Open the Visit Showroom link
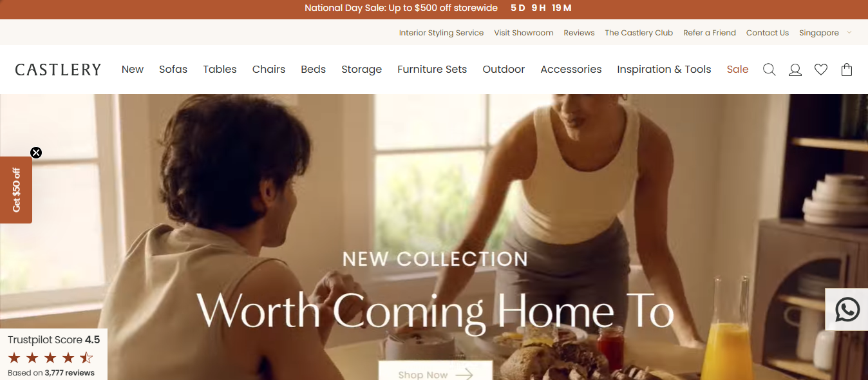868x380 pixels. coord(524,33)
